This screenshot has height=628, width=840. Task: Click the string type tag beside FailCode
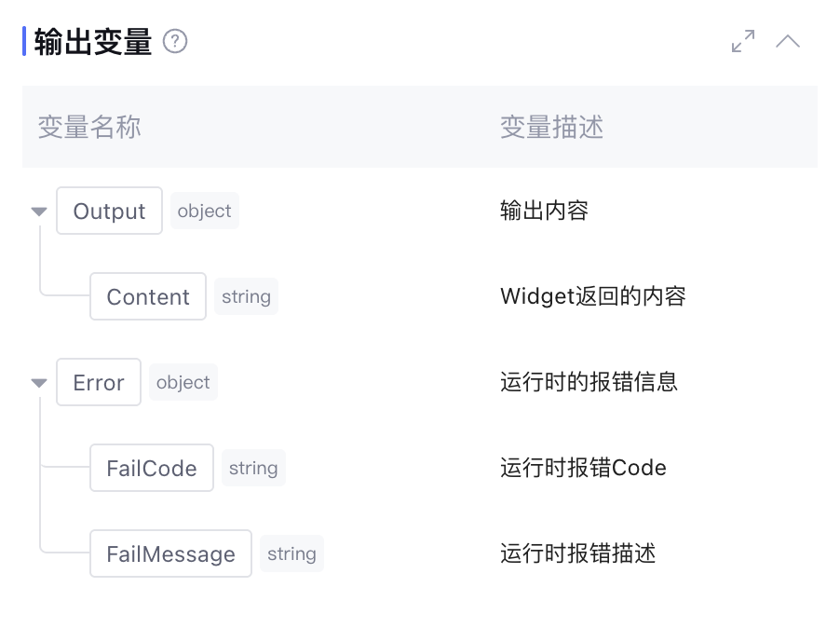[x=253, y=469]
